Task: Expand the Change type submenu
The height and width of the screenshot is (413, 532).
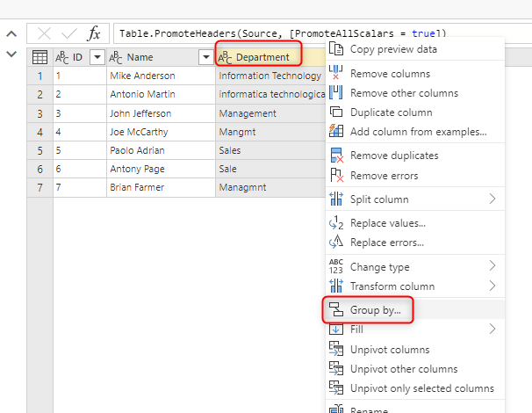Action: click(x=492, y=266)
